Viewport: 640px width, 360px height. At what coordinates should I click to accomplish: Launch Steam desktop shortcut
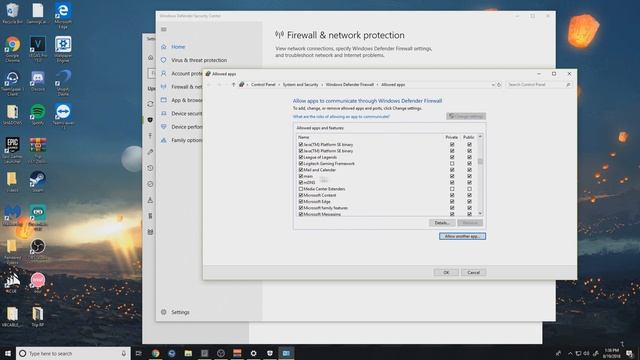(x=38, y=182)
